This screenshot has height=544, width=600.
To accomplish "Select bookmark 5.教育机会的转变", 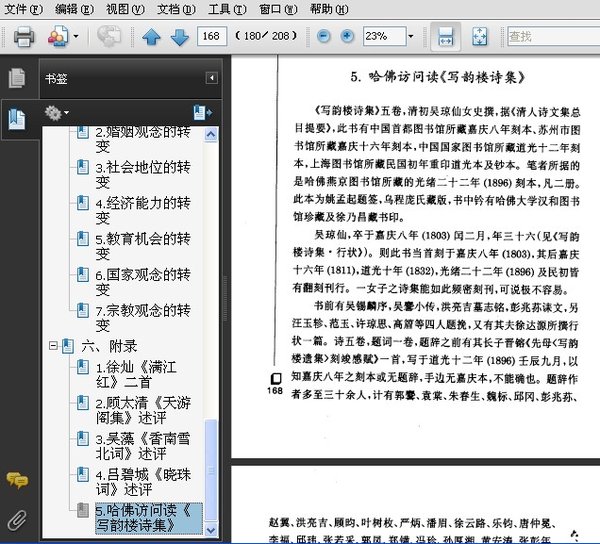I will 143,246.
